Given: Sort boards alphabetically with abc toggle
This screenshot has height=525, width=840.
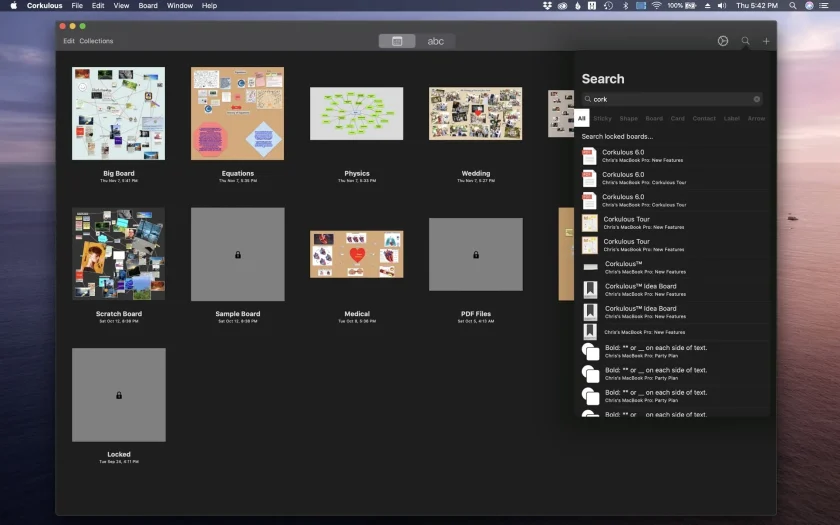Looking at the screenshot, I should (436, 41).
